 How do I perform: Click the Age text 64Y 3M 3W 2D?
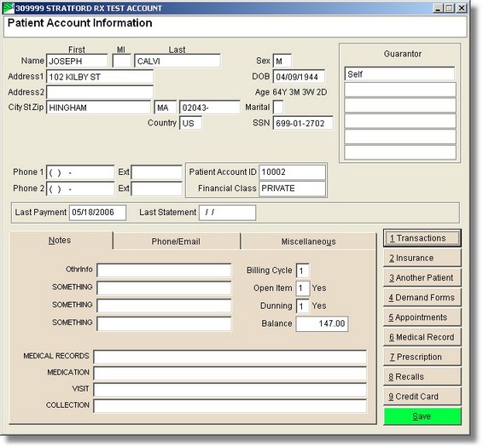(x=300, y=92)
